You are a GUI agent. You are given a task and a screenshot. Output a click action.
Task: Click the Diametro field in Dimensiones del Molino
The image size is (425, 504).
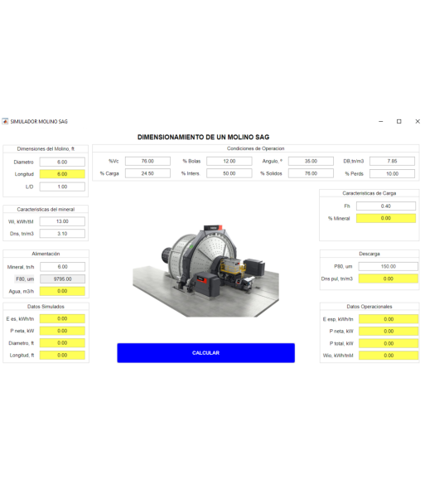coord(62,162)
